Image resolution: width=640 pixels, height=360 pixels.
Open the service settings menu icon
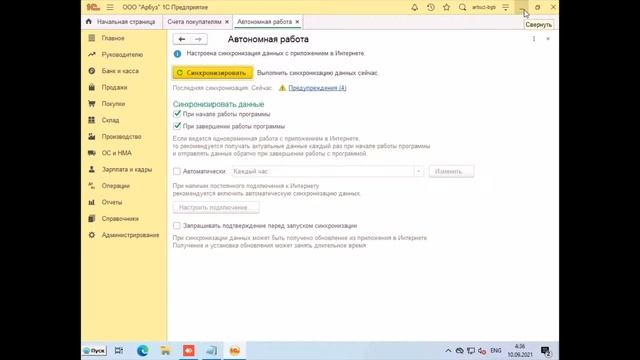505,7
